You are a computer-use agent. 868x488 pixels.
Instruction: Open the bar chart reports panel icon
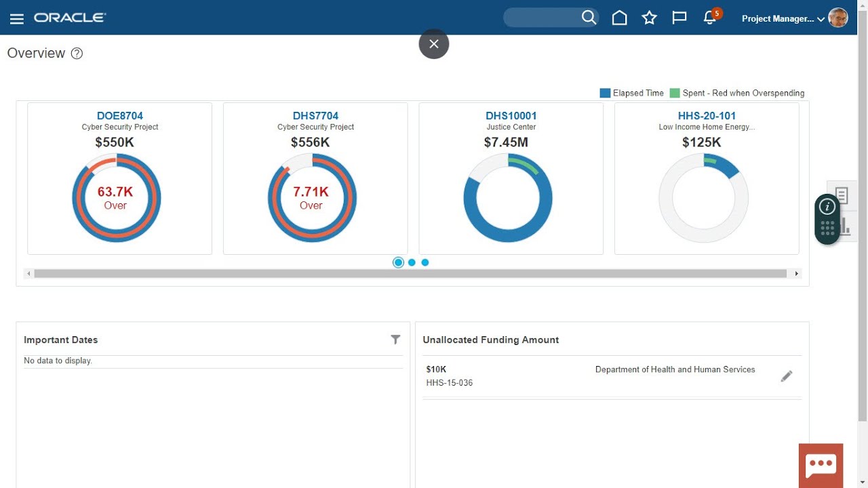[x=844, y=226]
